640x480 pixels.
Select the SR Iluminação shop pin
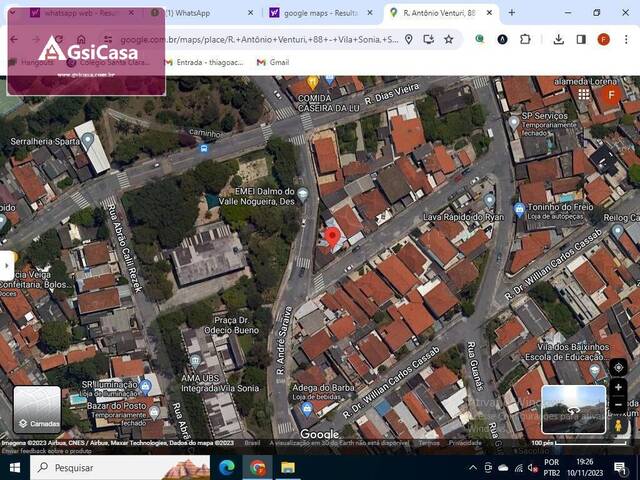145,386
